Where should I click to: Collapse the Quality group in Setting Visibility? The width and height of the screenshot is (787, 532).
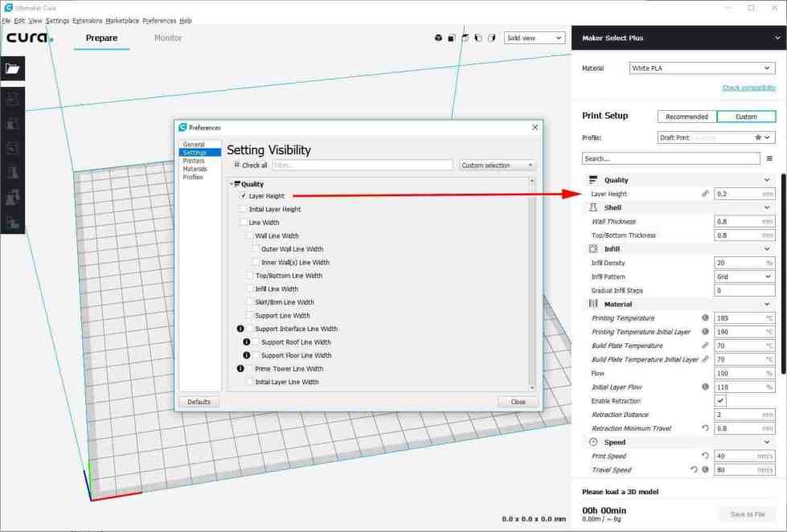(x=232, y=184)
